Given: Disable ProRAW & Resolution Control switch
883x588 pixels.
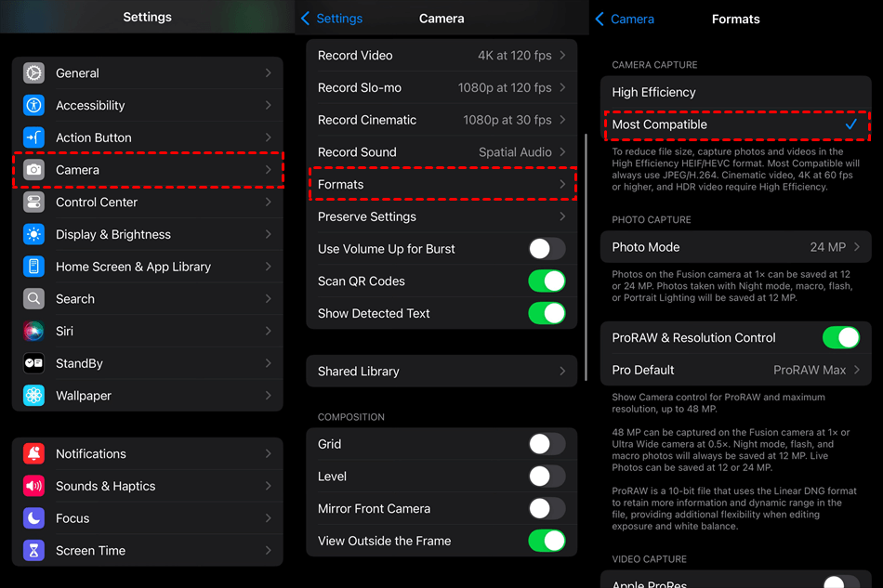Looking at the screenshot, I should [841, 337].
